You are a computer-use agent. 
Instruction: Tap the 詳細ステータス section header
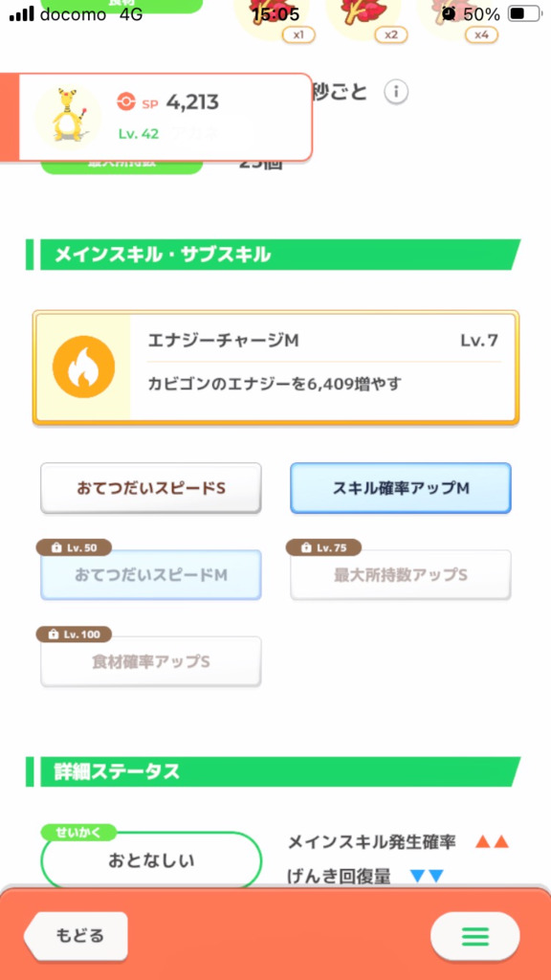click(273, 772)
